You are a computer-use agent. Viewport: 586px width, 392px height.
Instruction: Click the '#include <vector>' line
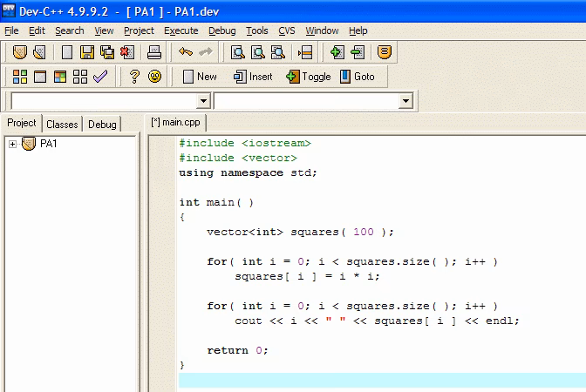(238, 158)
